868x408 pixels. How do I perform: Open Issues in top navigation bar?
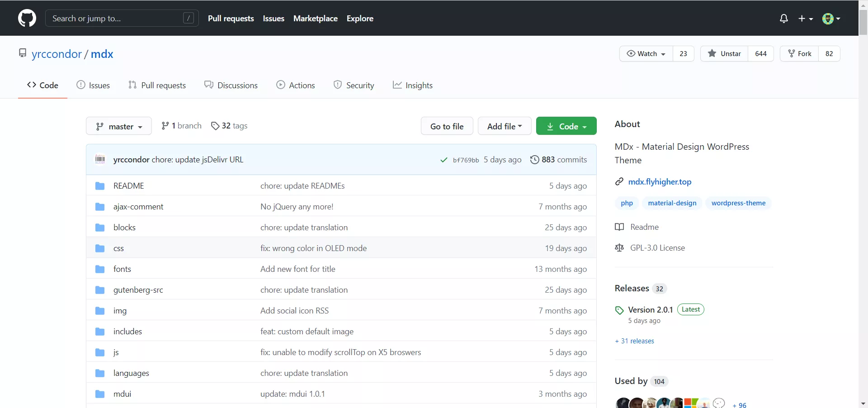click(274, 19)
